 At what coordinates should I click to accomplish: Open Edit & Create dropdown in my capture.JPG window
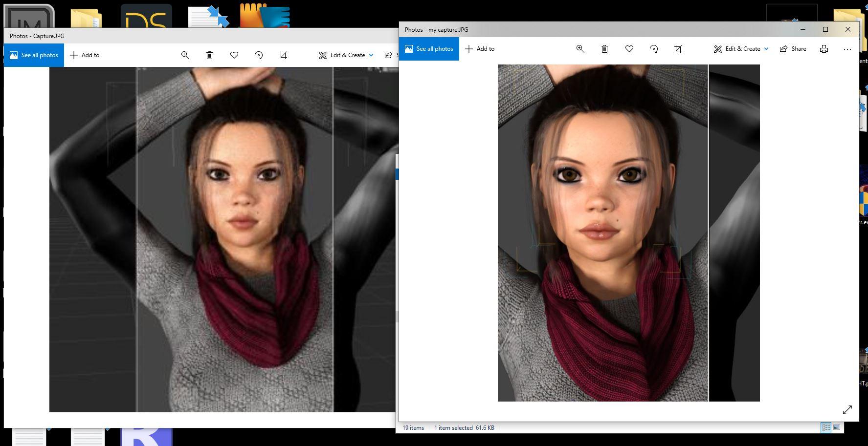(x=741, y=49)
